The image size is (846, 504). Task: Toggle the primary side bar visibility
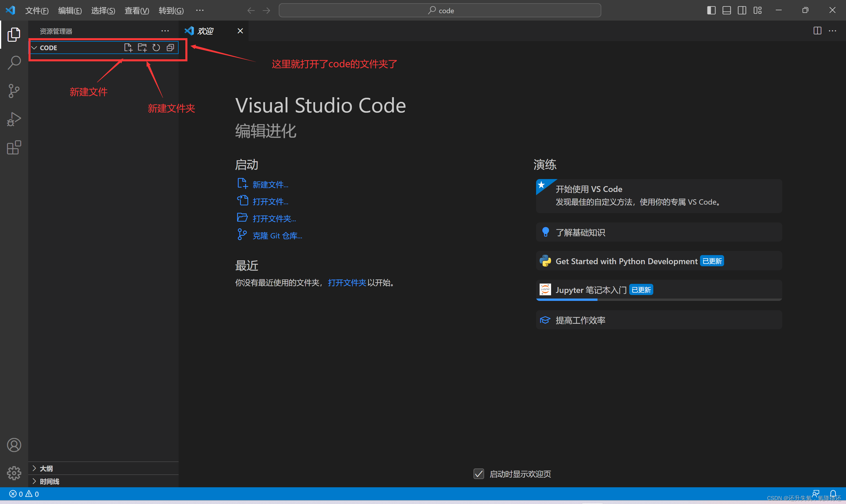click(711, 11)
